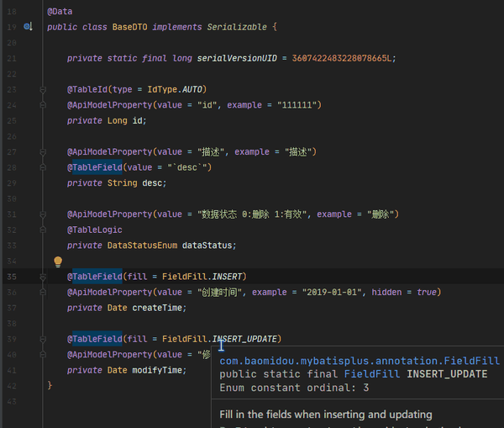Click the DataStatusEnum type name

pos(142,246)
